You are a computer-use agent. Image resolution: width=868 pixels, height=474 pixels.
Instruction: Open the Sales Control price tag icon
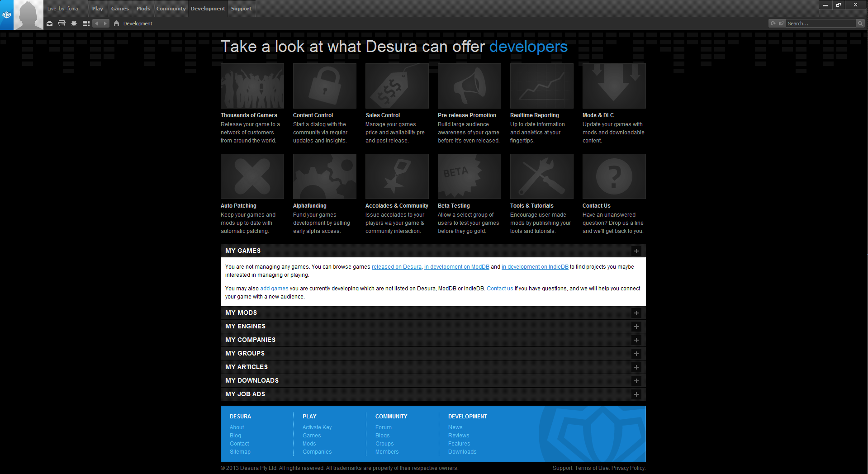point(397,86)
